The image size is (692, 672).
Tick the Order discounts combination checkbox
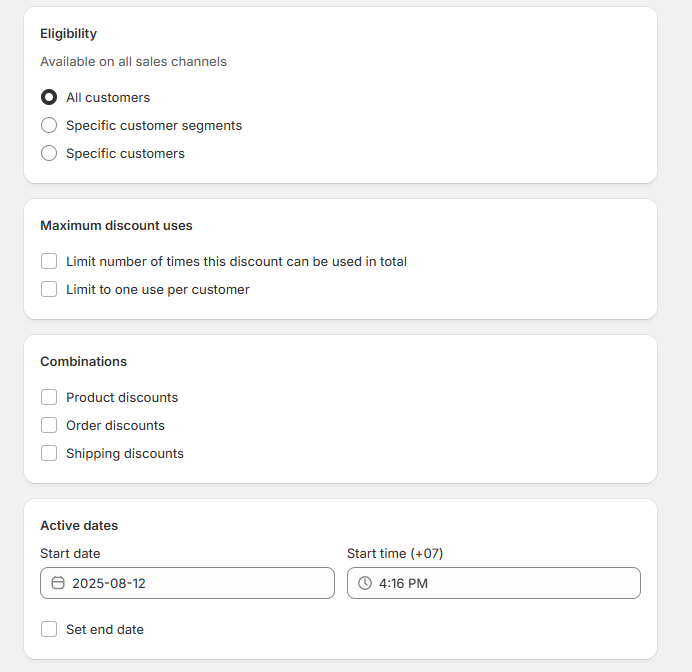click(x=49, y=425)
